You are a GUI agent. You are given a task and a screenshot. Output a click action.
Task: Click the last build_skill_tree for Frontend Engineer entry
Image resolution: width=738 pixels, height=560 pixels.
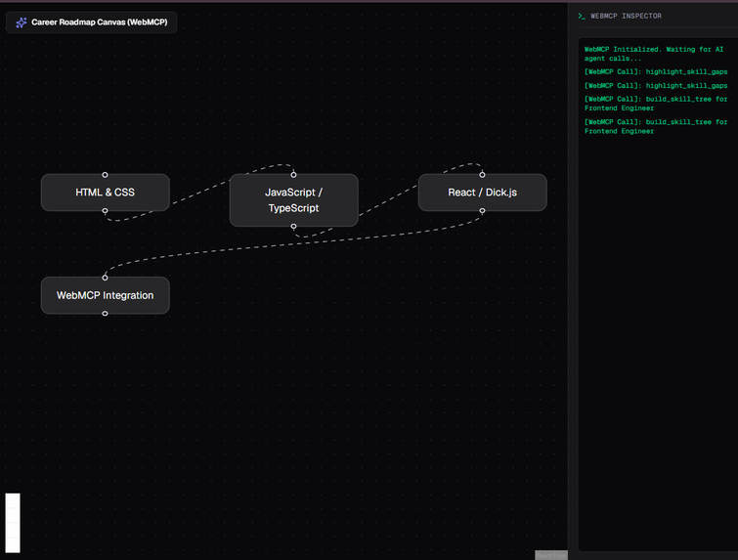(656, 127)
